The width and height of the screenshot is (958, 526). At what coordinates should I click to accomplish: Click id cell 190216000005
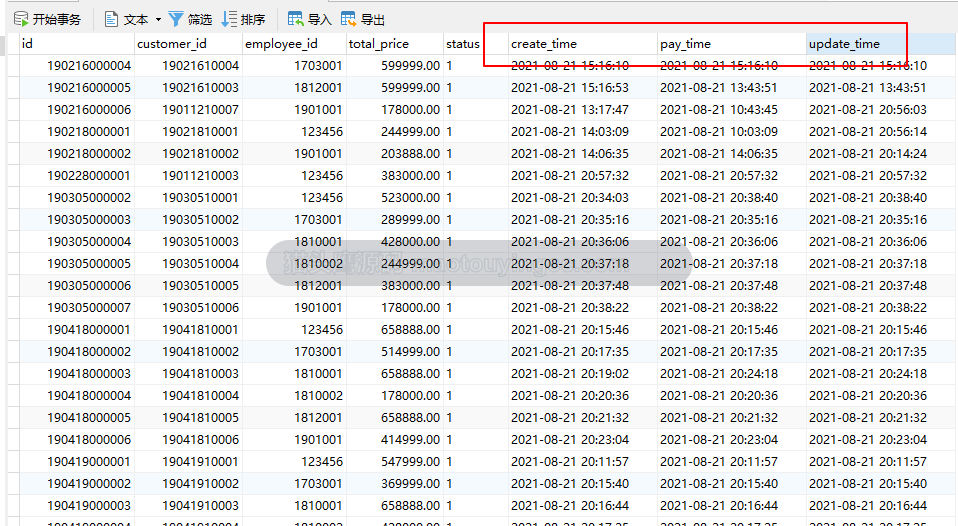click(77, 88)
